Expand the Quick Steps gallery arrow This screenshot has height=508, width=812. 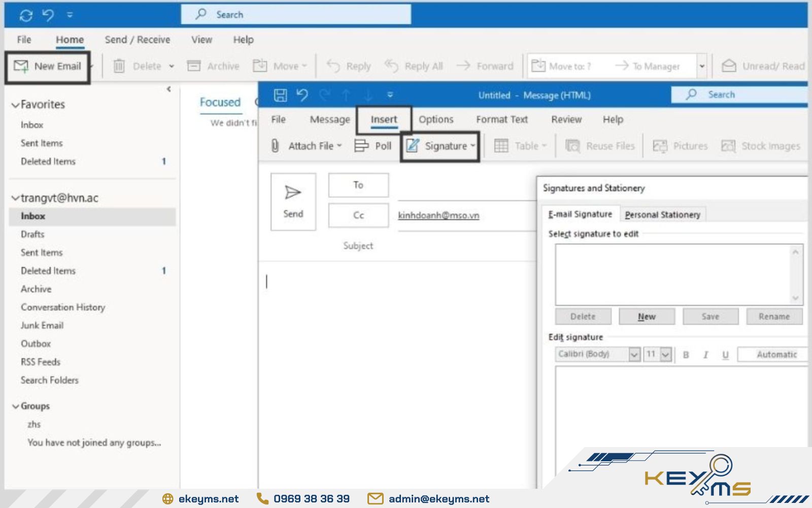pyautogui.click(x=702, y=66)
